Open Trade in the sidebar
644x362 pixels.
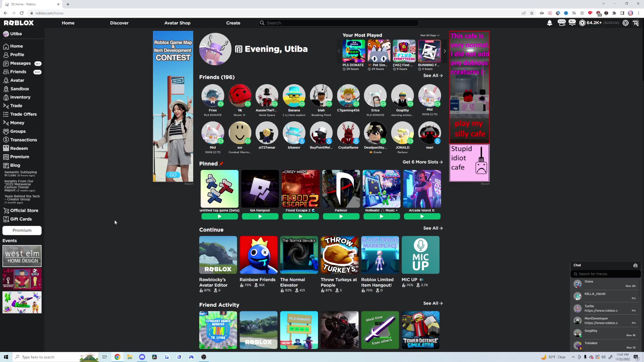coord(13,106)
